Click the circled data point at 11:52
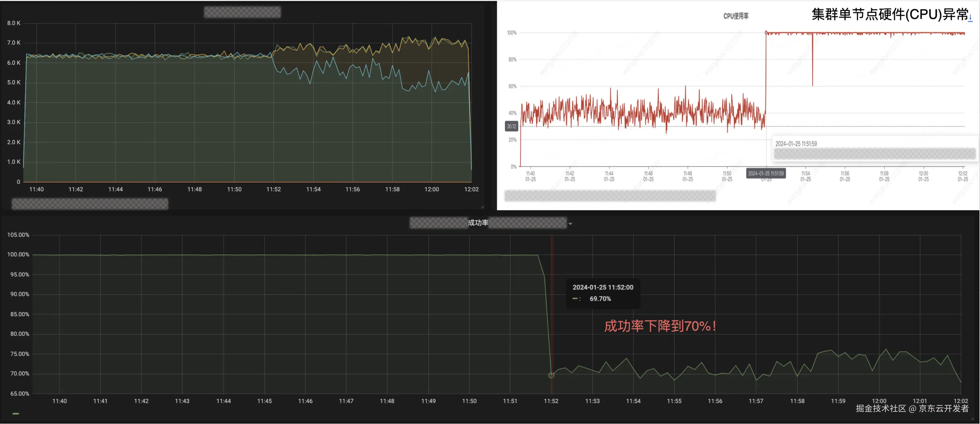Viewport: 980px width, 424px height. point(551,376)
